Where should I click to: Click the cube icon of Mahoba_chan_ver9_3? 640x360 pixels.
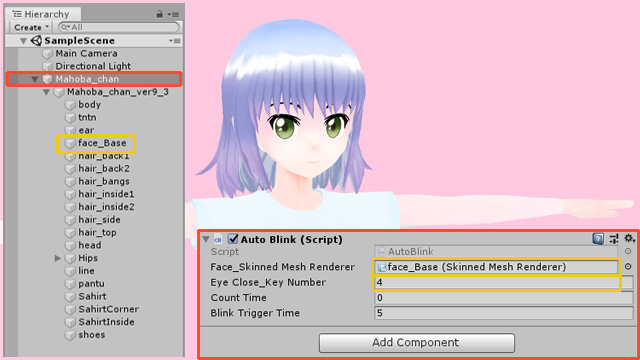[x=59, y=92]
